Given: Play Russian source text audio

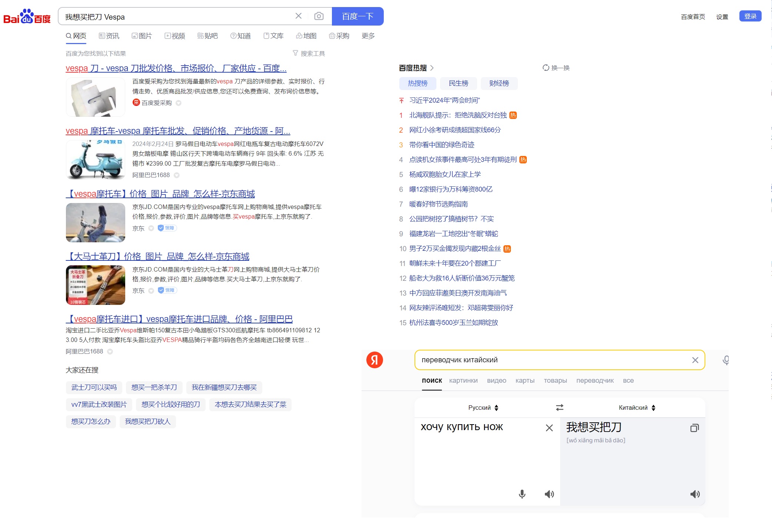Looking at the screenshot, I should click(549, 494).
